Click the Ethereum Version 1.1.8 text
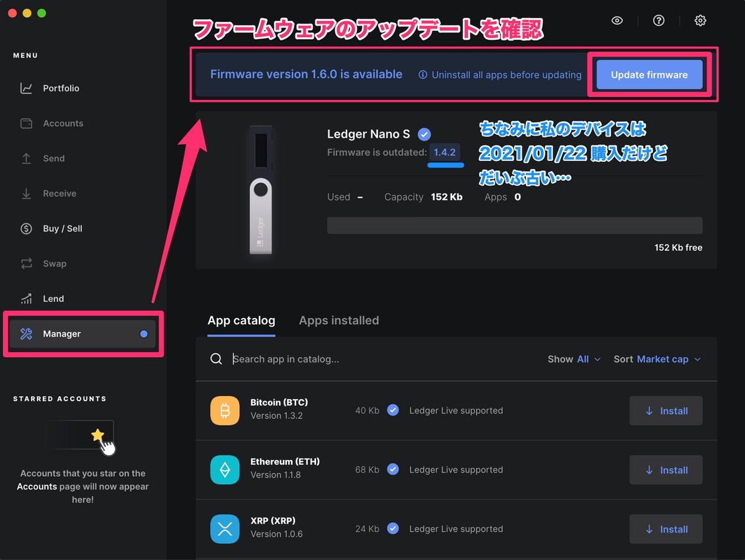This screenshot has height=560, width=745. pyautogui.click(x=276, y=475)
